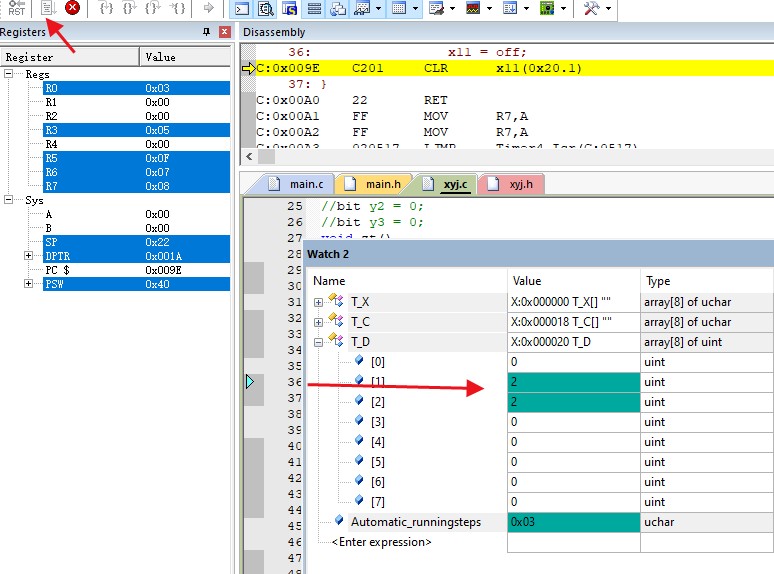Open the Watch Windows dropdown arrow

pyautogui.click(x=378, y=8)
